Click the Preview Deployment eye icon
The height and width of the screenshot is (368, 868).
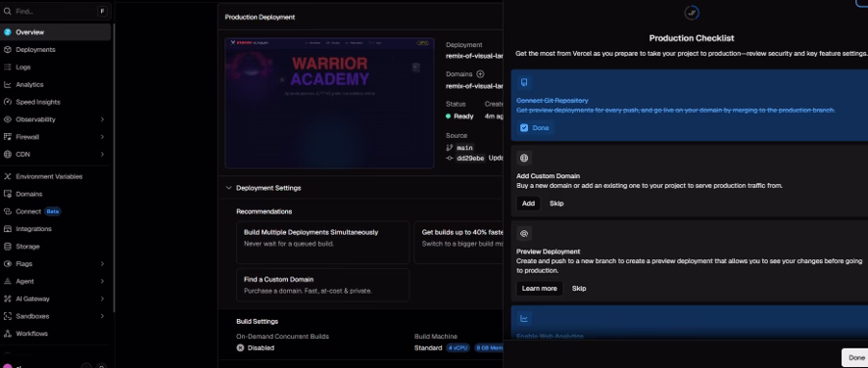524,234
